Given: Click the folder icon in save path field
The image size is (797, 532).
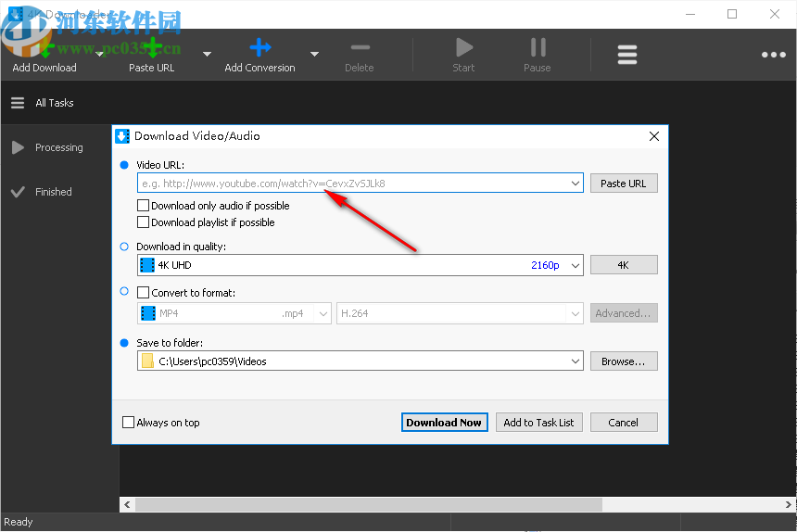Looking at the screenshot, I should coord(147,361).
